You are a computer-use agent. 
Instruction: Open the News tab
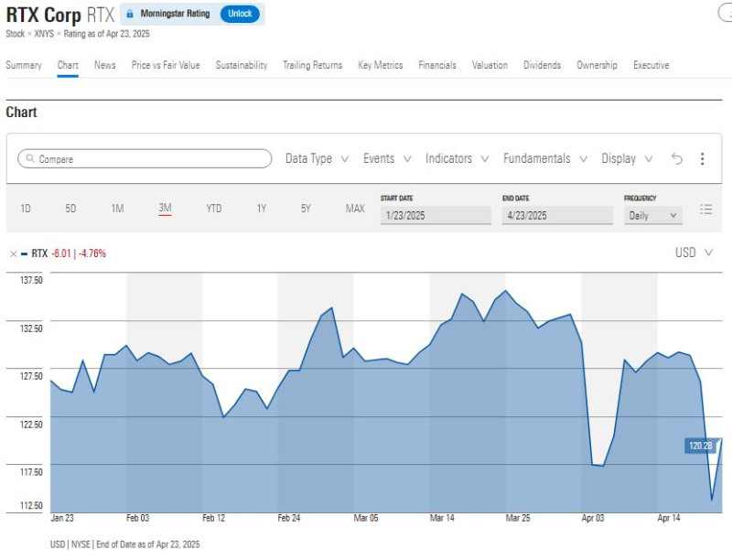[104, 65]
